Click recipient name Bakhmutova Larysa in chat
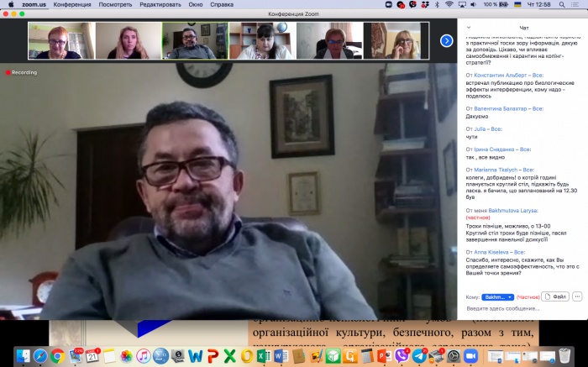588x367 pixels. [513, 211]
